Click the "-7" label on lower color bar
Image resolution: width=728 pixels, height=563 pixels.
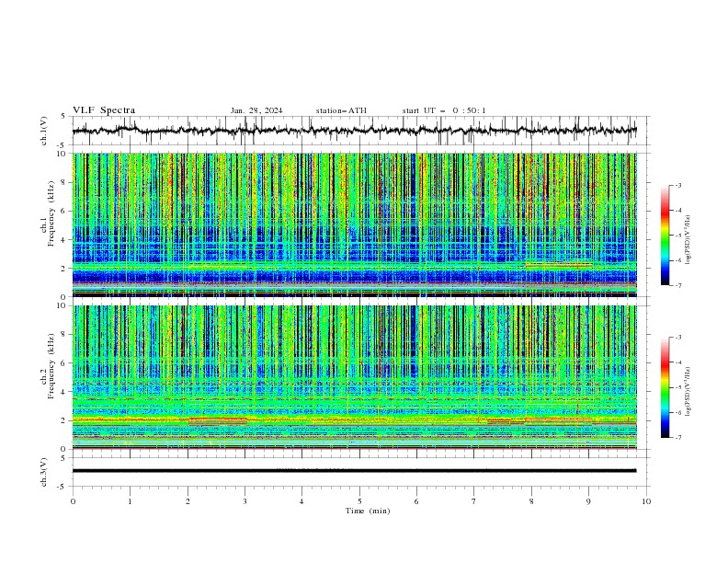(x=678, y=438)
